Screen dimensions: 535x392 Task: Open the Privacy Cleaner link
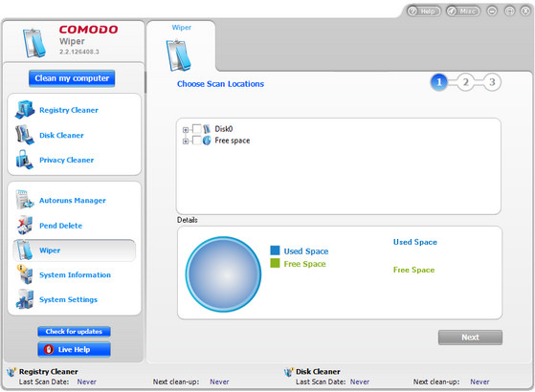[67, 160]
